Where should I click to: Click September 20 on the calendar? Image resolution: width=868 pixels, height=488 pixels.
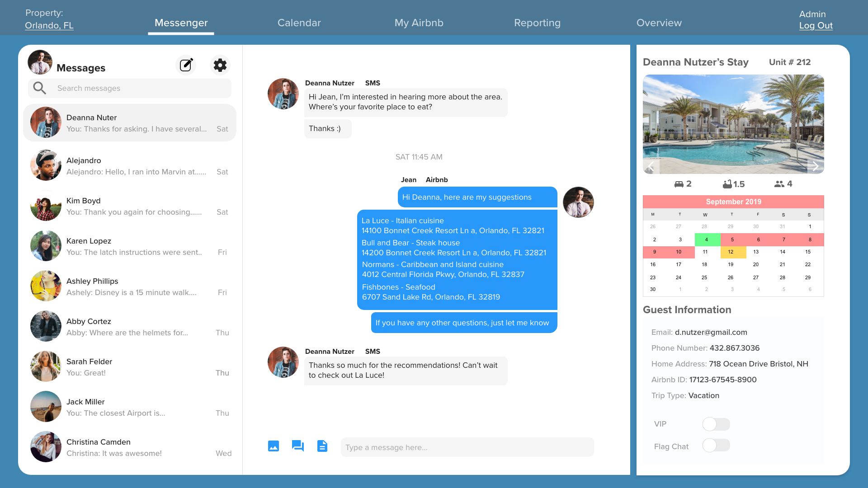(x=756, y=264)
